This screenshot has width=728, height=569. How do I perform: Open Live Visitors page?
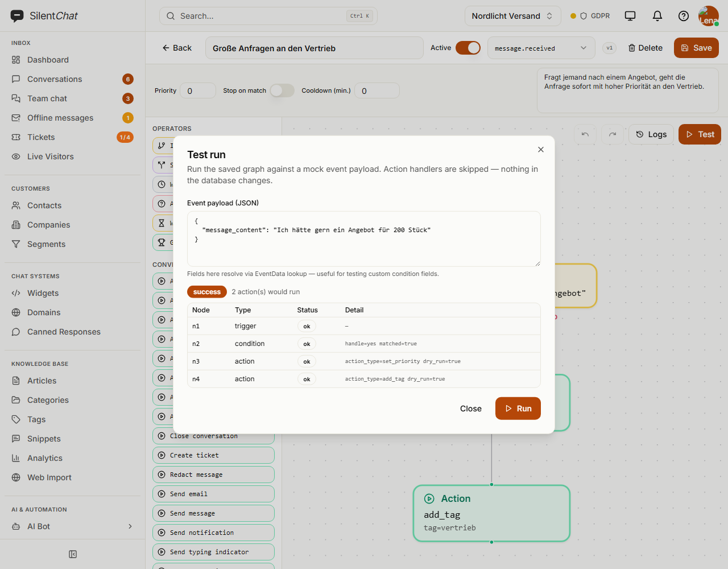[73, 156]
